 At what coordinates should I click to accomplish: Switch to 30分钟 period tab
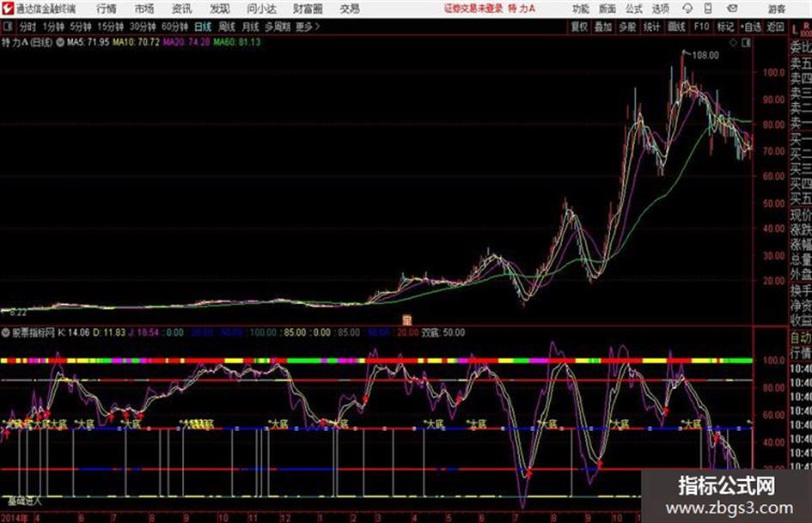(x=143, y=27)
